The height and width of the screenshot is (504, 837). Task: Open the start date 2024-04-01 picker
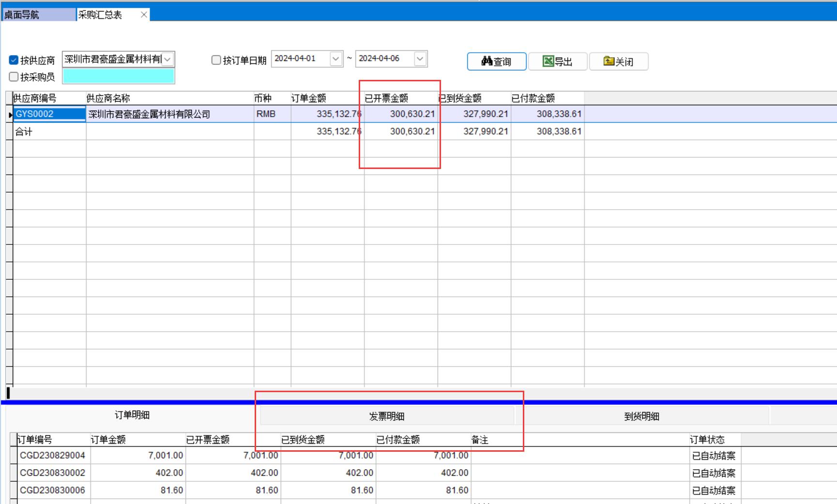pos(335,59)
